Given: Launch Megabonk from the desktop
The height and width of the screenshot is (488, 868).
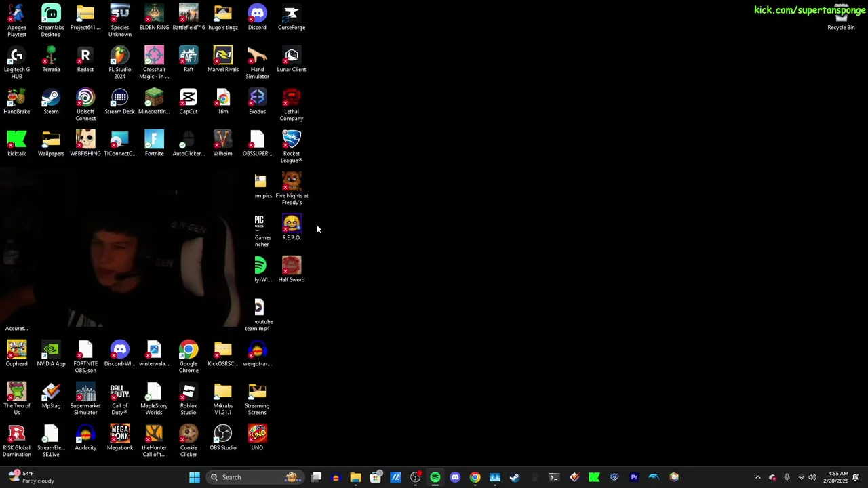Looking at the screenshot, I should point(120,438).
